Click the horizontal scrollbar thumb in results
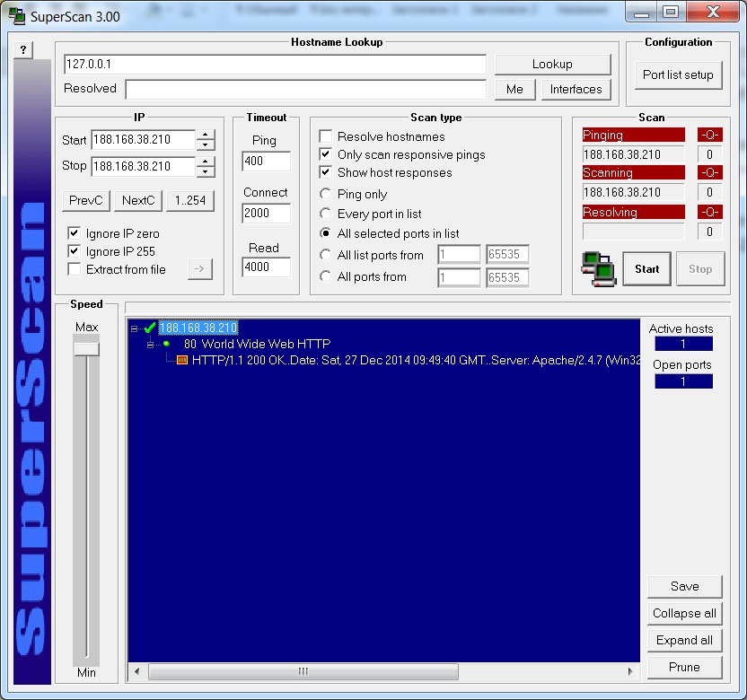This screenshot has width=747, height=700. [303, 672]
